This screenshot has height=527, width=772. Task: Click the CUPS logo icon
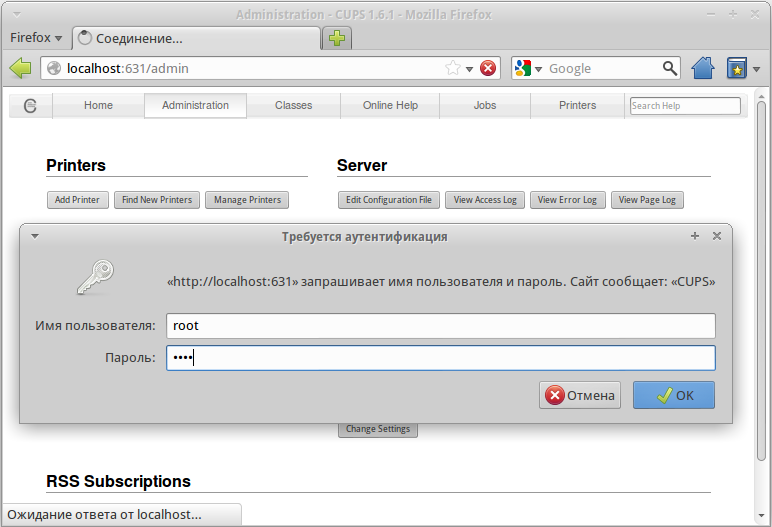point(31,105)
